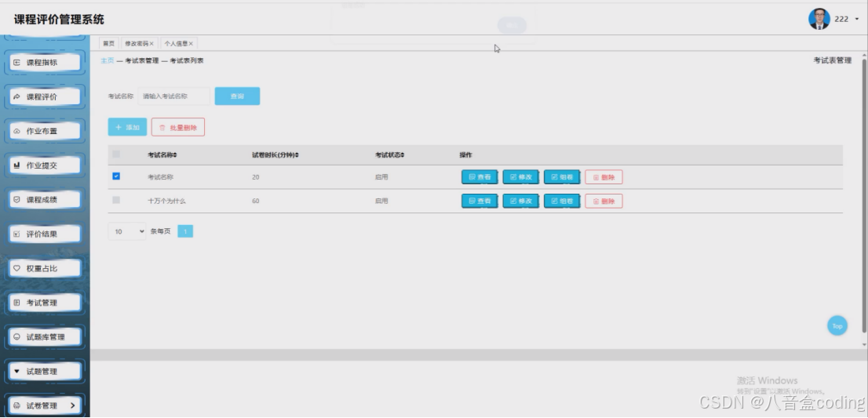Select the 作业提交 chart icon
Screen dimensions: 868x418
(x=16, y=165)
